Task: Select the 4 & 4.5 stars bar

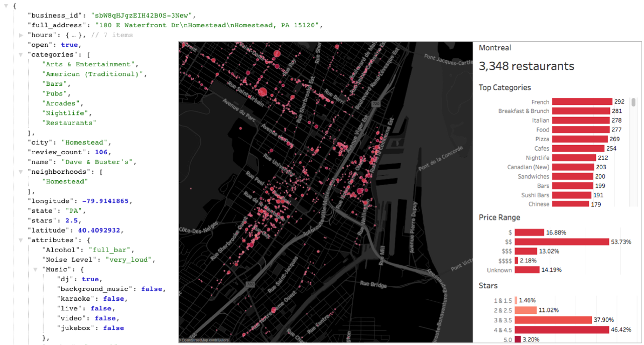Action: coord(562,329)
